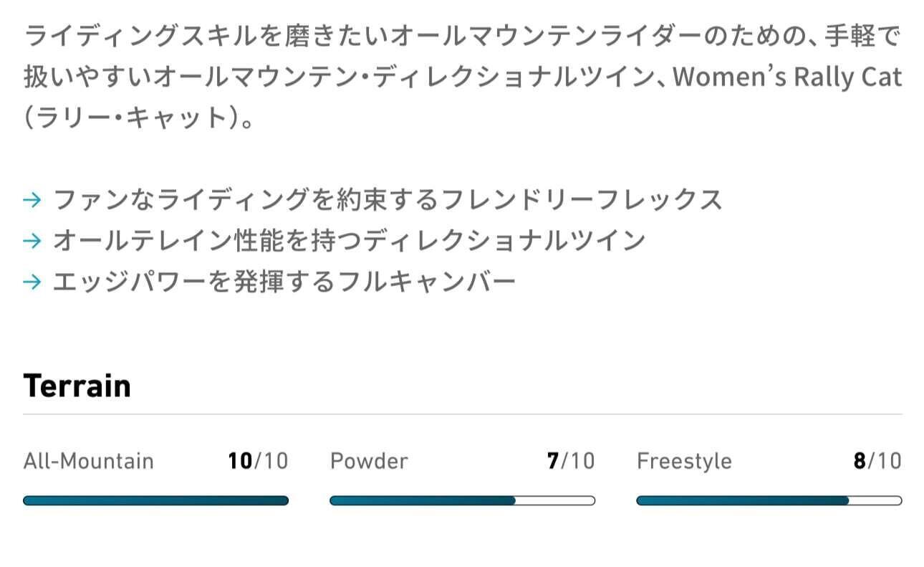Click the Powder label

pos(369,461)
